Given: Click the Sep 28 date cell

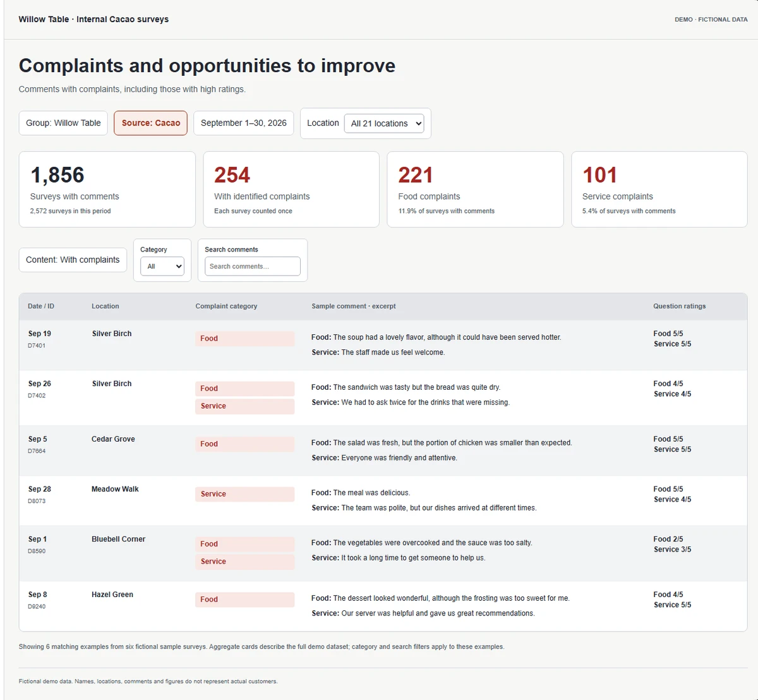Looking at the screenshot, I should pos(40,489).
